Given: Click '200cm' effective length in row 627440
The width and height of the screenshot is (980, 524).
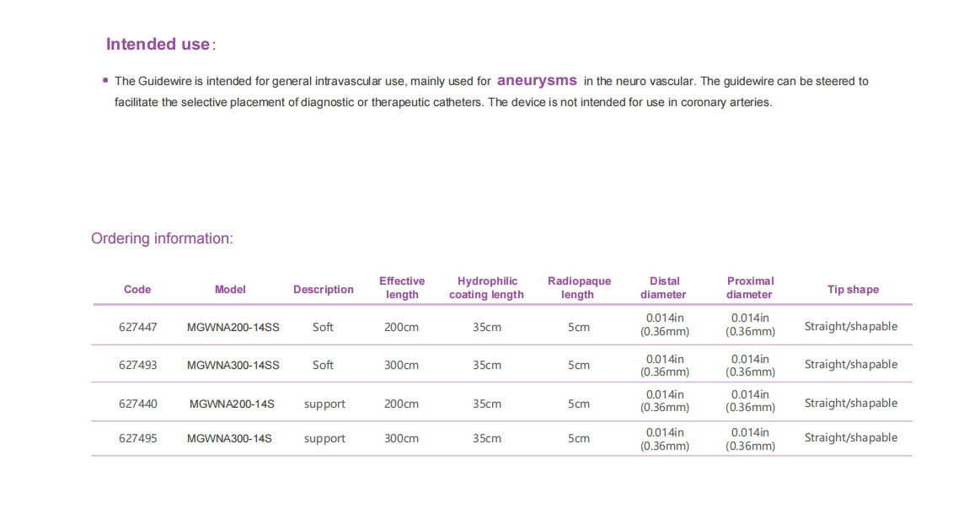Looking at the screenshot, I should tap(401, 404).
